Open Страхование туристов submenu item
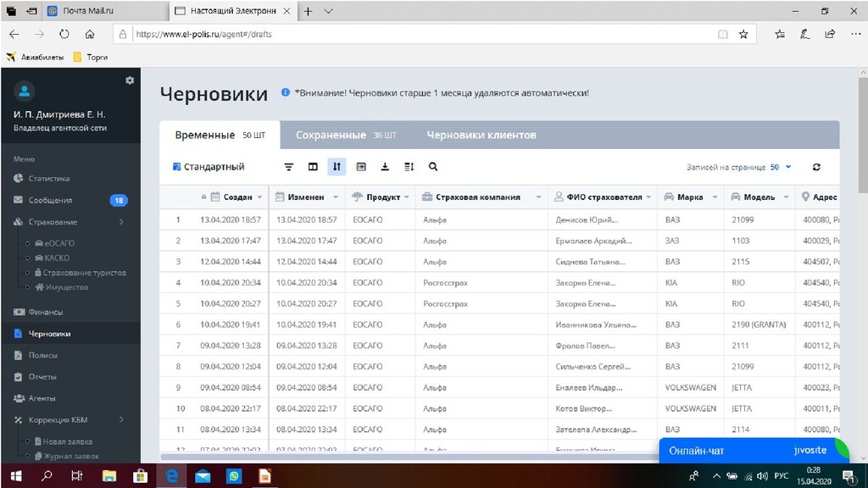This screenshot has height=488, width=868. pos(81,272)
